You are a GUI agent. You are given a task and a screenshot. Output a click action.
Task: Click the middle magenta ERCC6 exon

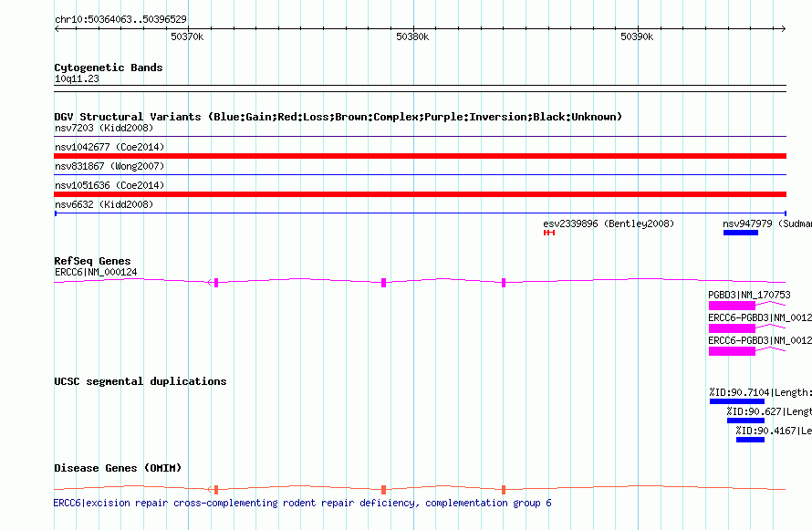click(x=384, y=283)
